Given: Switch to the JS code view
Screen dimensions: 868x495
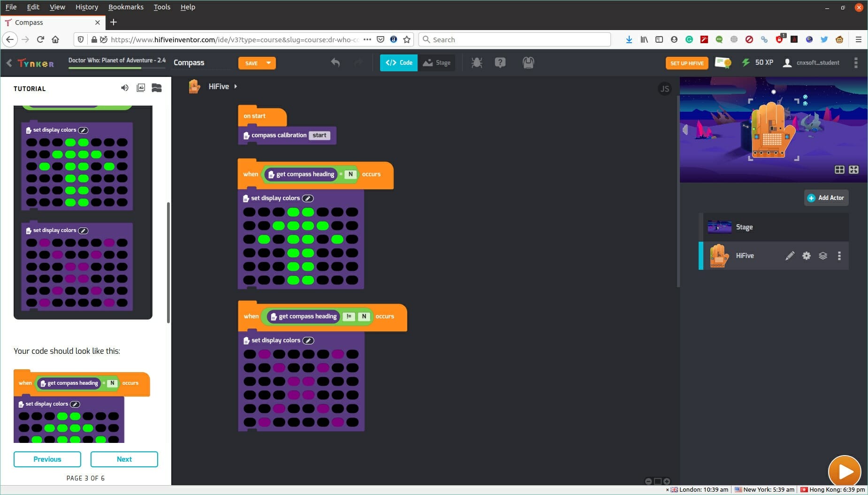Looking at the screenshot, I should tap(664, 89).
